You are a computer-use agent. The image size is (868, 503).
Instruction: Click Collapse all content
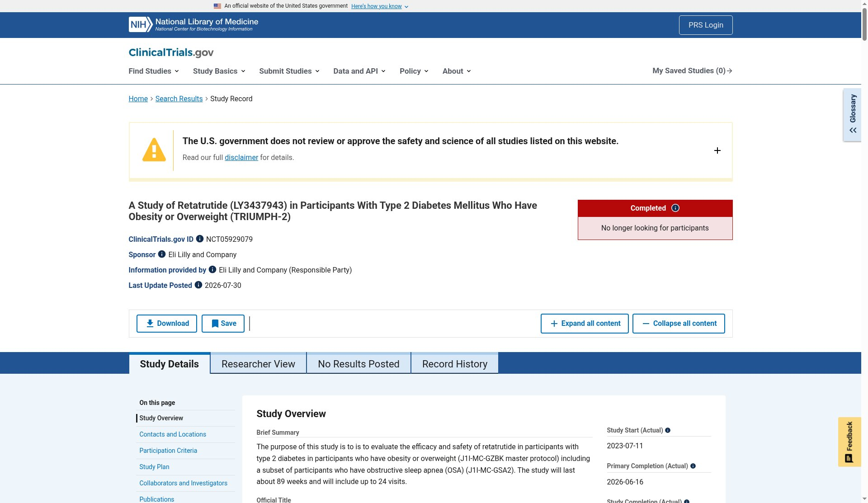click(x=679, y=324)
